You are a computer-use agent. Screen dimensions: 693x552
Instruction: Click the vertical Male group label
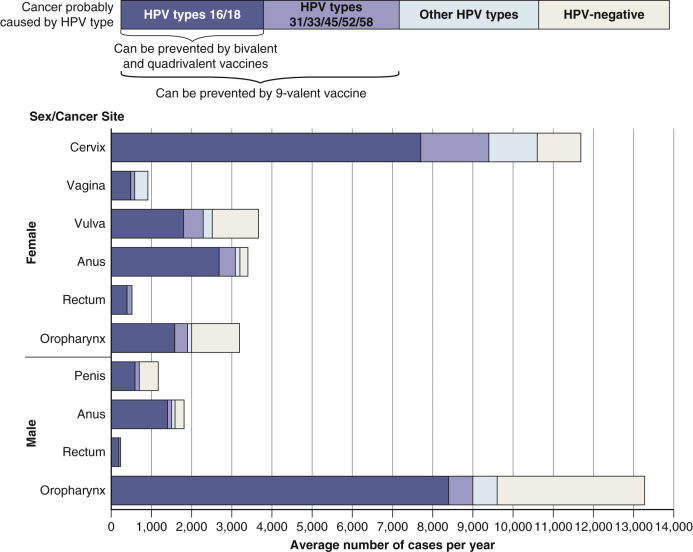coord(31,433)
